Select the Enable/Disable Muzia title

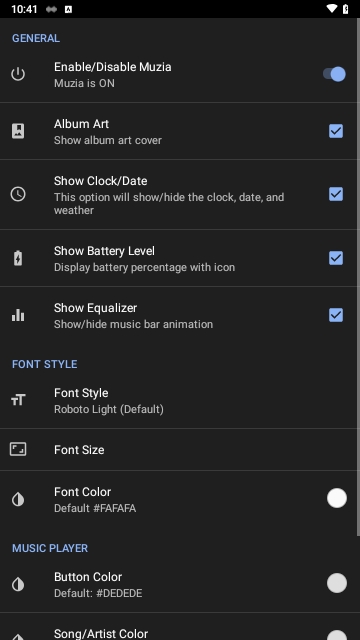(x=113, y=67)
